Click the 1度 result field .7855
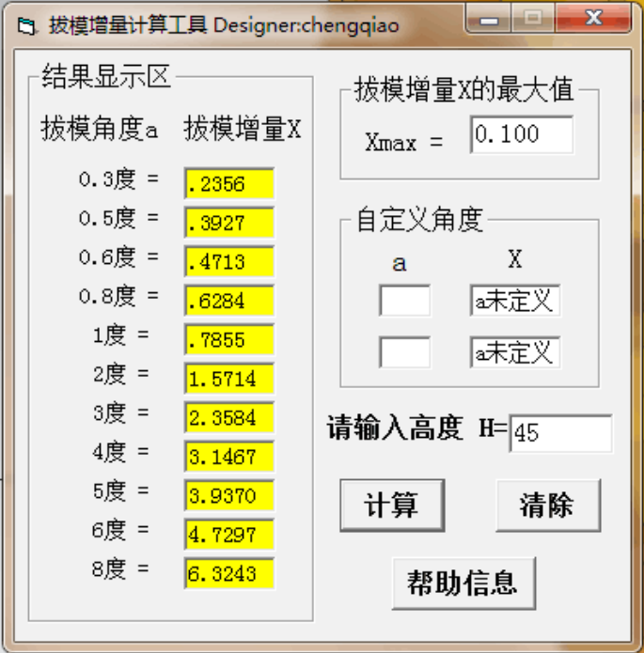Image resolution: width=644 pixels, height=653 pixels. pyautogui.click(x=229, y=339)
